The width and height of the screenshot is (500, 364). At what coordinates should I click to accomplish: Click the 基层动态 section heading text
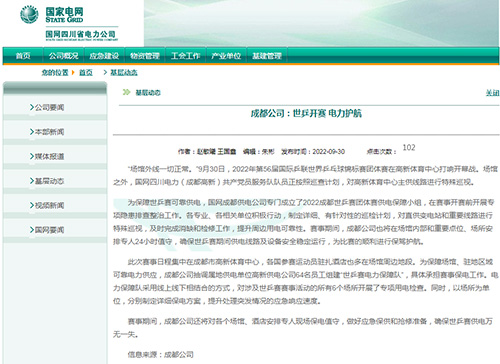point(148,93)
